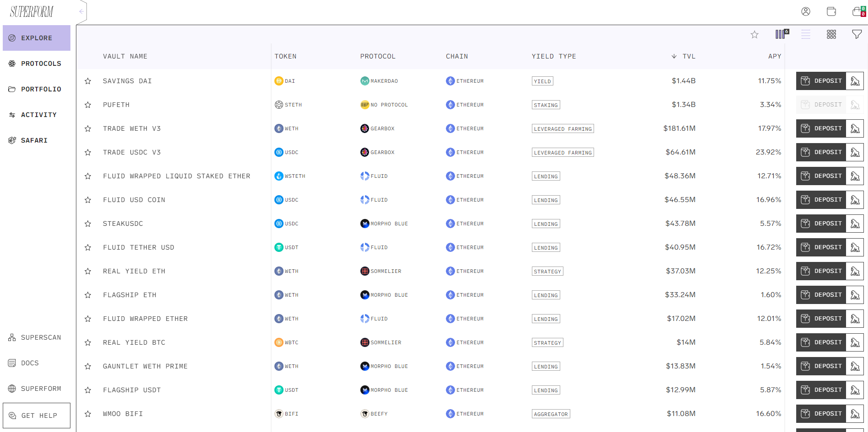Image resolution: width=868 pixels, height=432 pixels.
Task: Sort by Protocol column header
Action: click(378, 56)
